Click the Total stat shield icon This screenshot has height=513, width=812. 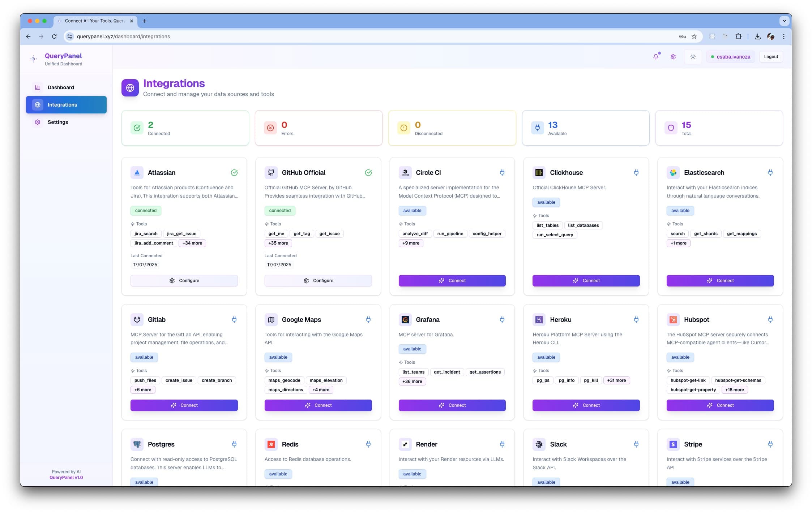tap(671, 128)
